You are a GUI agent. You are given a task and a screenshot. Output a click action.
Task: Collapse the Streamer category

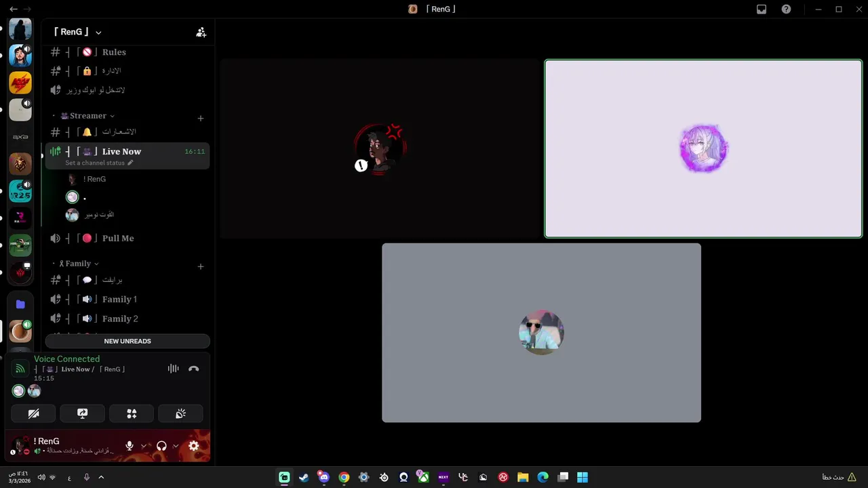click(x=87, y=116)
